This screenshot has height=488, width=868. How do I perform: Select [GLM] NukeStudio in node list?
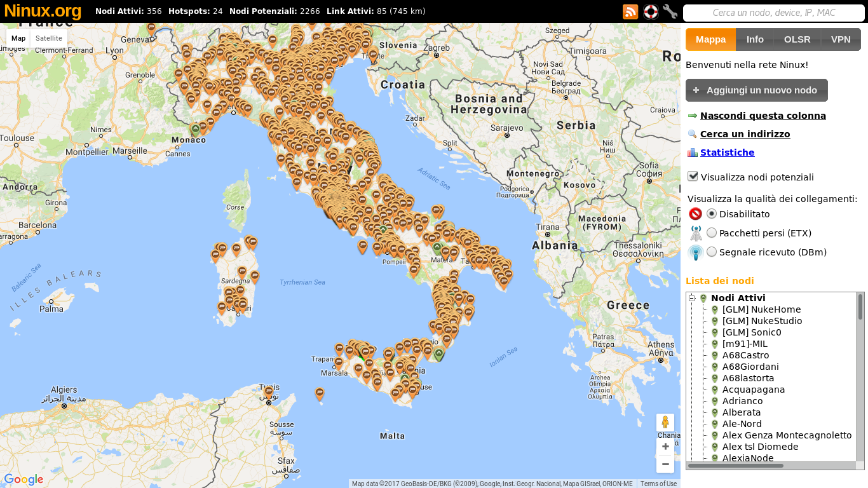click(762, 321)
